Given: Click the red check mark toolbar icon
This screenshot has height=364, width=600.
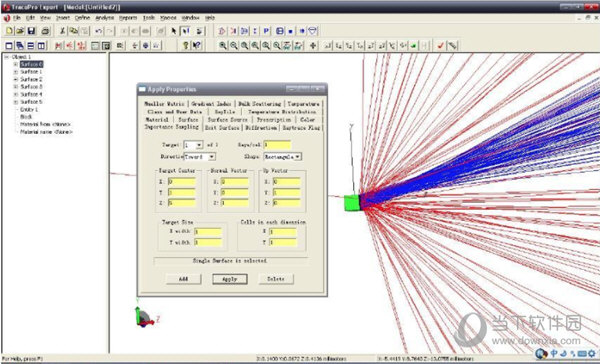Looking at the screenshot, I should click(440, 46).
